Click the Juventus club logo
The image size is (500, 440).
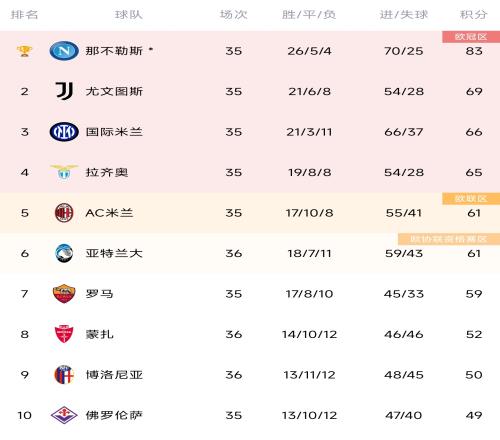[x=64, y=91]
